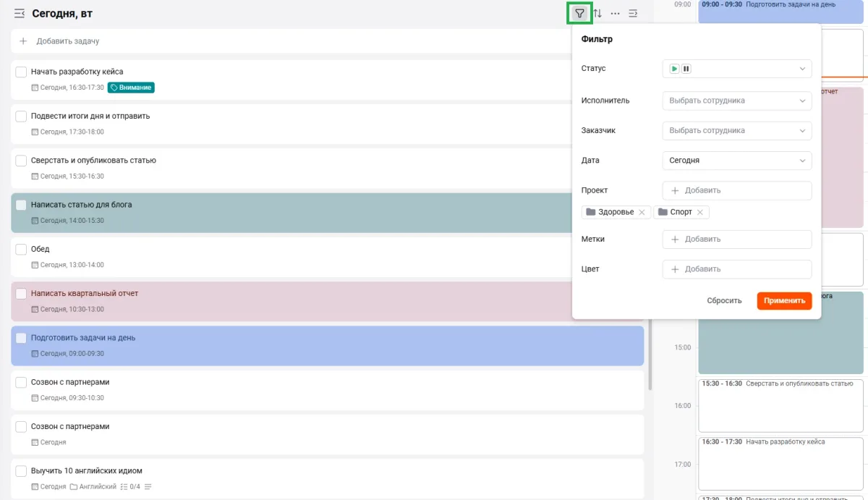
Task: Remove the Спорт project filter chip
Action: coord(699,212)
